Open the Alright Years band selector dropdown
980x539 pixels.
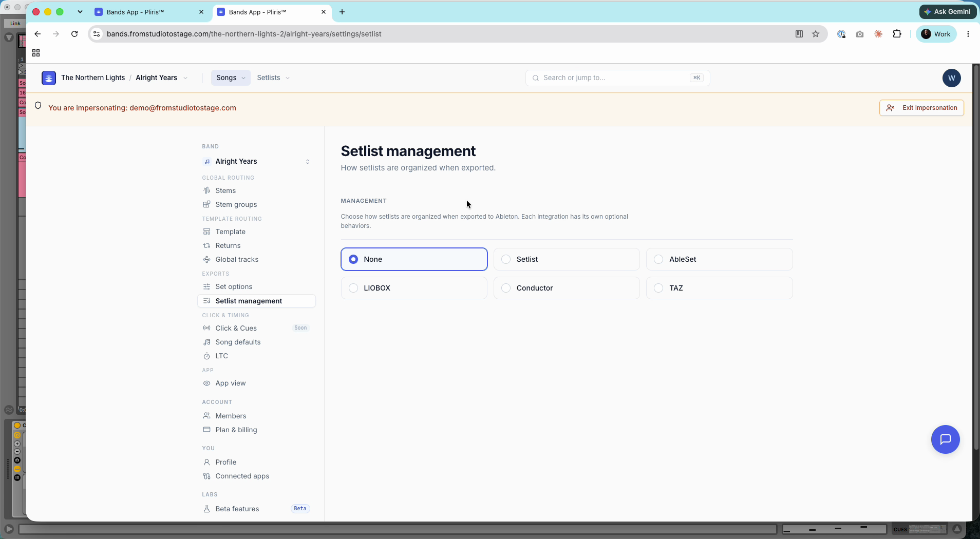click(256, 161)
